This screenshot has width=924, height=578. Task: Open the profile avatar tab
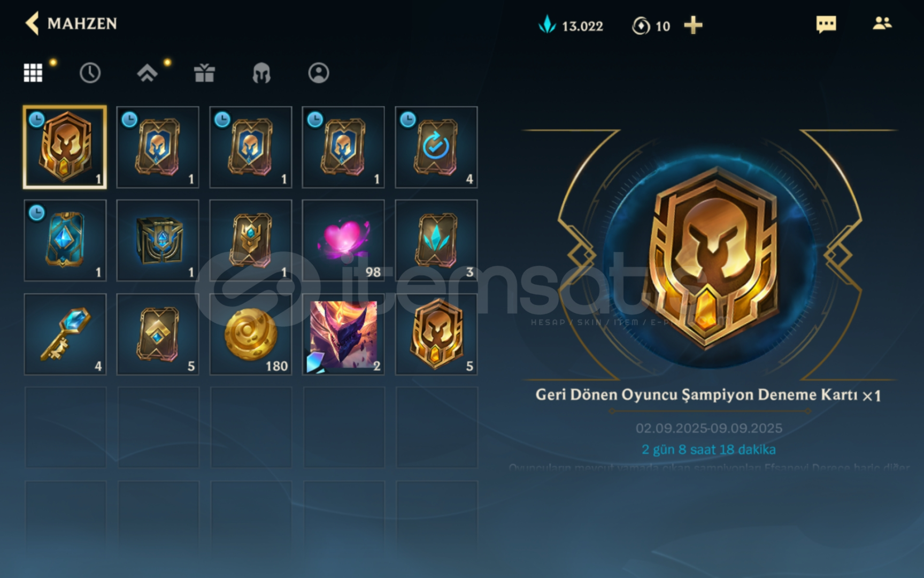tap(319, 73)
